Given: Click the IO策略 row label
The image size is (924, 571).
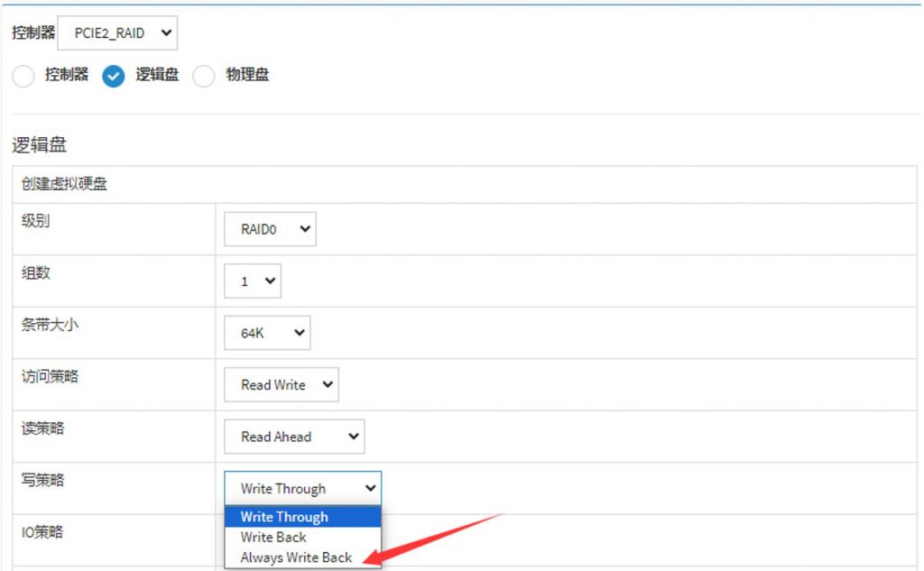Looking at the screenshot, I should click(42, 532).
